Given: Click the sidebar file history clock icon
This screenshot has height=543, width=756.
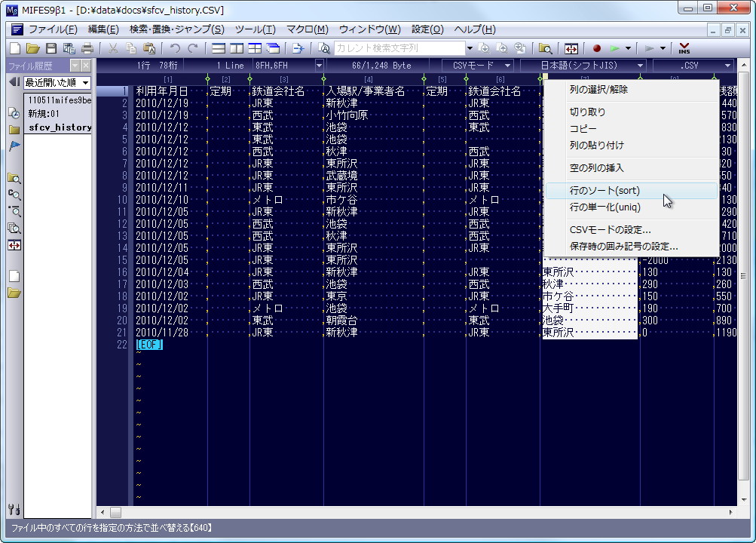Looking at the screenshot, I should click(14, 113).
